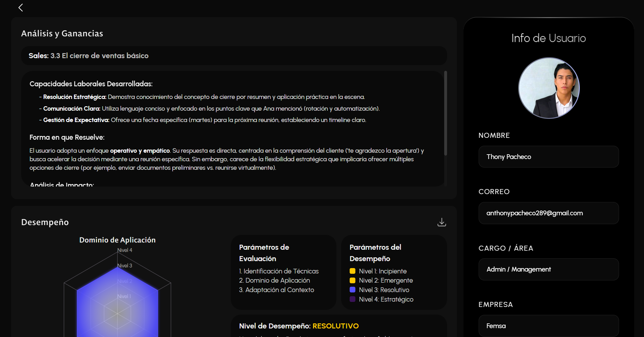The width and height of the screenshot is (644, 337).
Task: Select item 1. Identificación de Técnicas
Action: 279,271
